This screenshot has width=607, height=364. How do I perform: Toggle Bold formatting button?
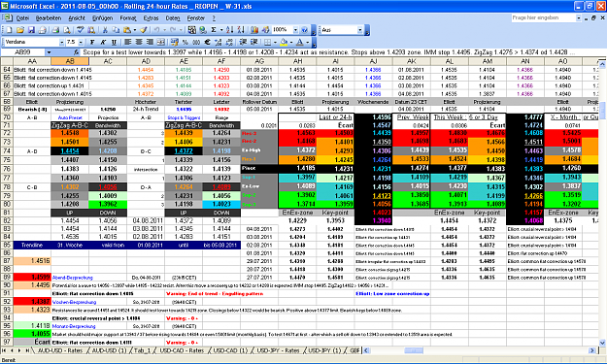(92, 42)
